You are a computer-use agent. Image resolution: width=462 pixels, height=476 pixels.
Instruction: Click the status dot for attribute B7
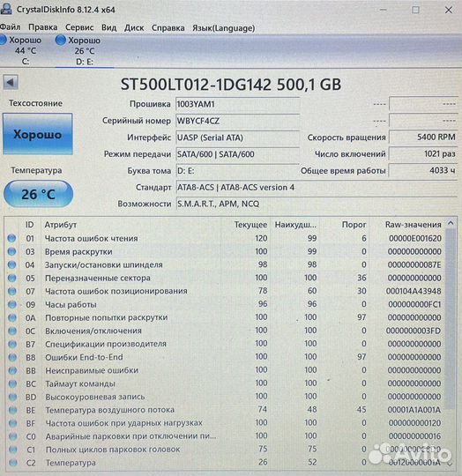pos(12,344)
